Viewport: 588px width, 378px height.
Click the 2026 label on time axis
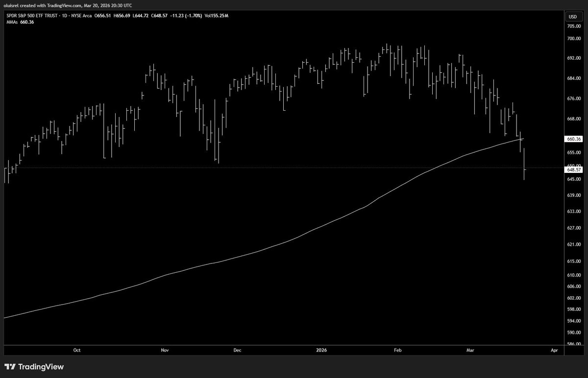click(x=321, y=350)
